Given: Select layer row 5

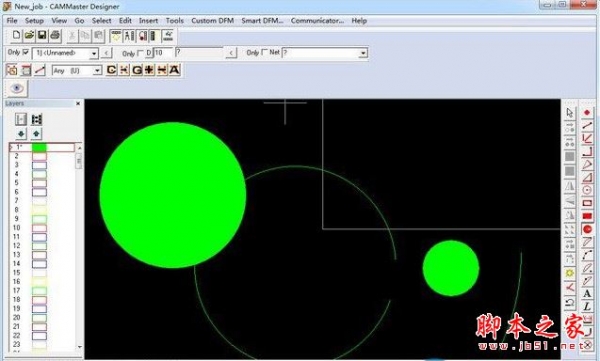Looking at the screenshot, I should click(x=41, y=183).
